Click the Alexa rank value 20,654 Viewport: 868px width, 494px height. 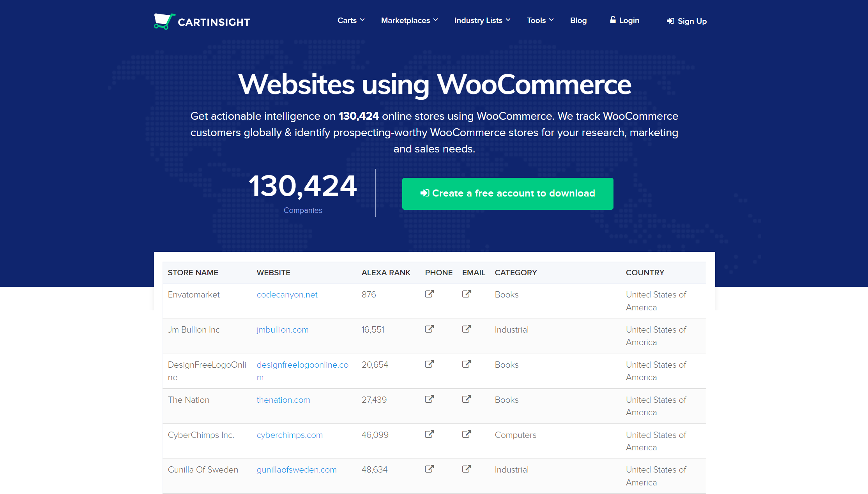tap(375, 365)
